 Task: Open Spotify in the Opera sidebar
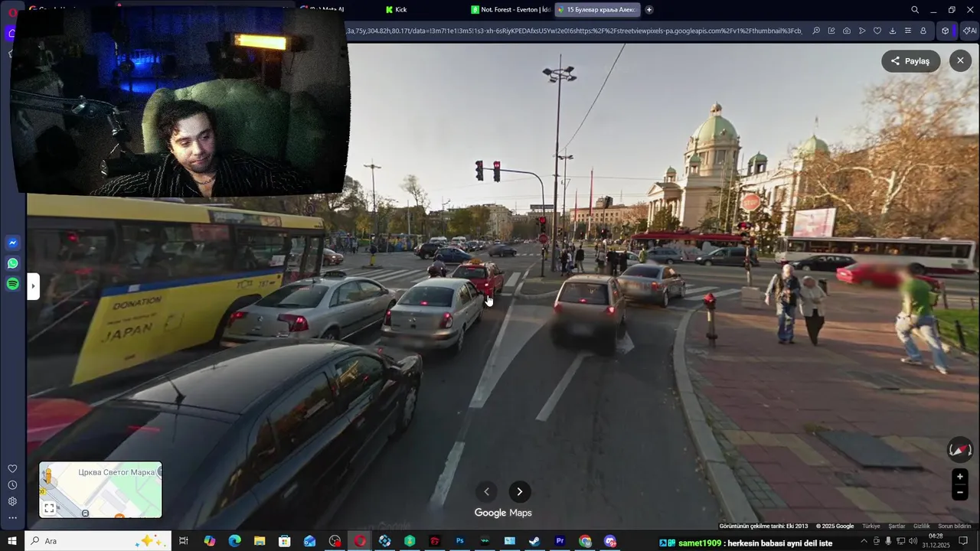12,284
